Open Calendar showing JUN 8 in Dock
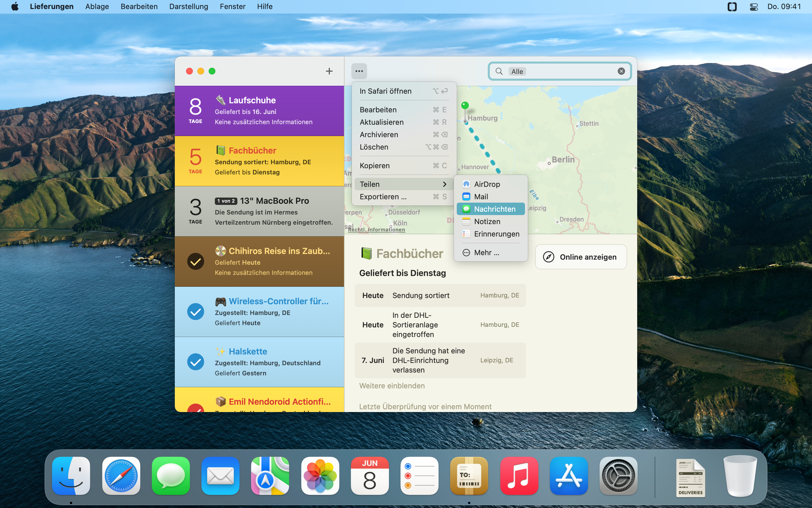Screen dimensions: 812x508 point(369,476)
